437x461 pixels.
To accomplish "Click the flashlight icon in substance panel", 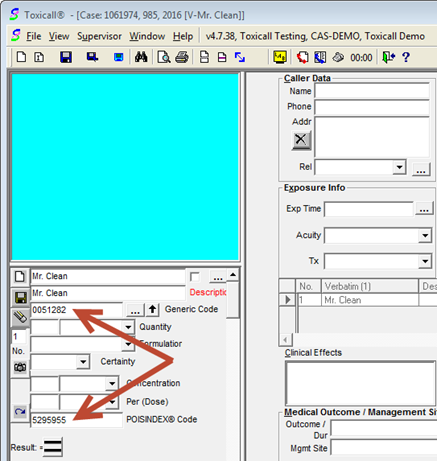I will [20, 317].
